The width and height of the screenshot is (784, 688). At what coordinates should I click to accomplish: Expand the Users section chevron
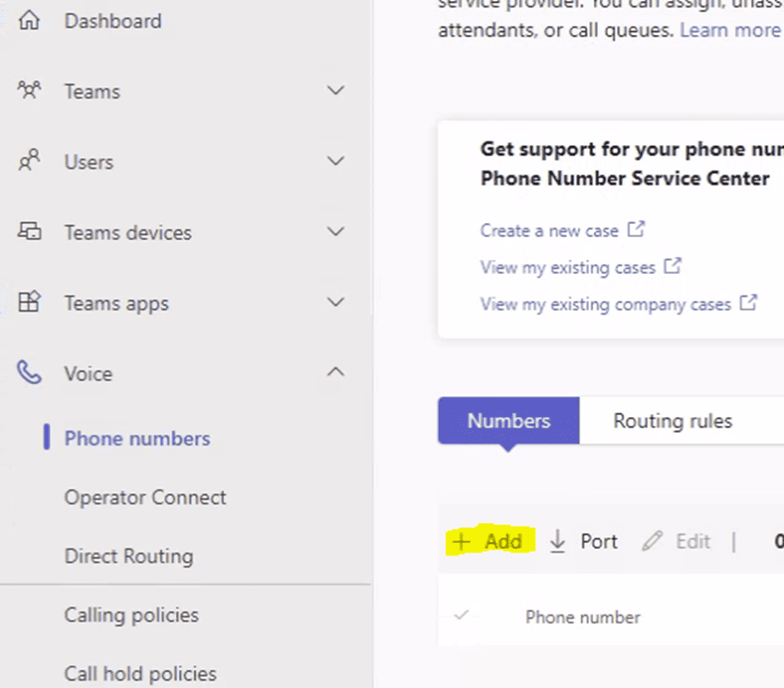[335, 162]
